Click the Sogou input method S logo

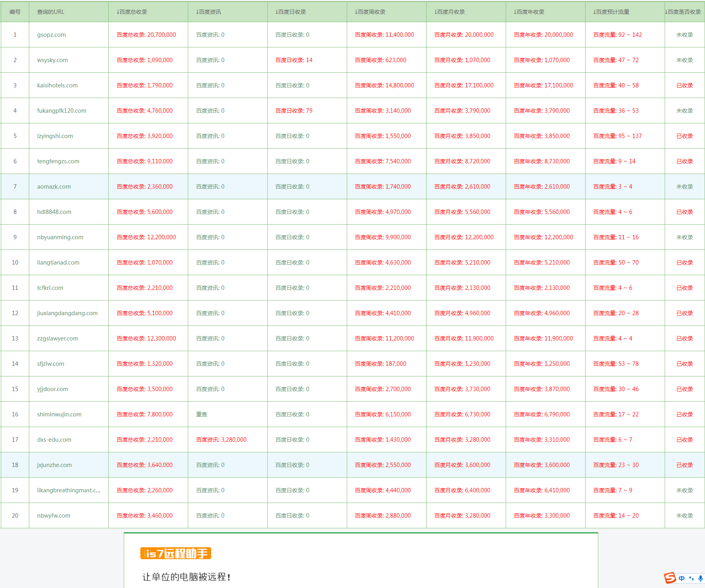point(670,578)
